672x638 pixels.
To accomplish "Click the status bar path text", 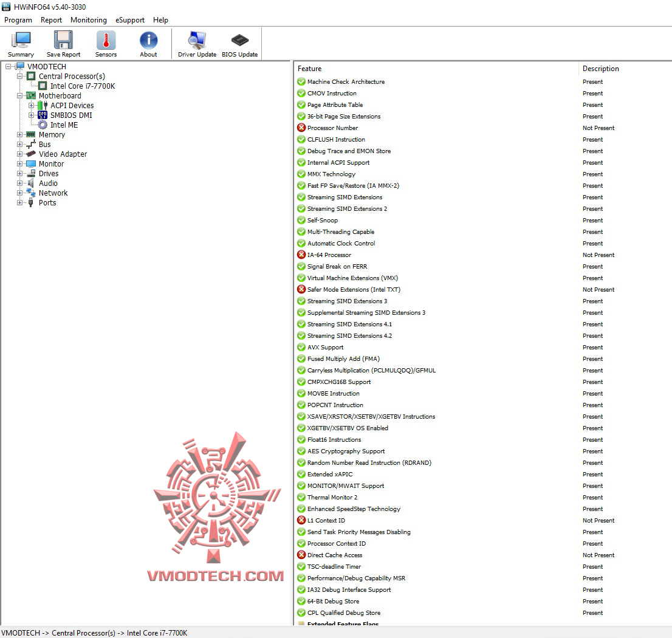I will [94, 633].
